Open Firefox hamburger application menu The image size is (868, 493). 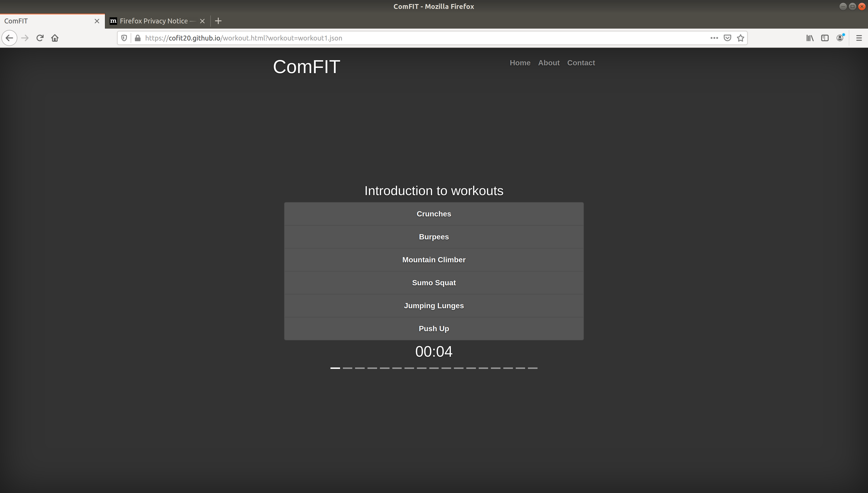tap(859, 38)
